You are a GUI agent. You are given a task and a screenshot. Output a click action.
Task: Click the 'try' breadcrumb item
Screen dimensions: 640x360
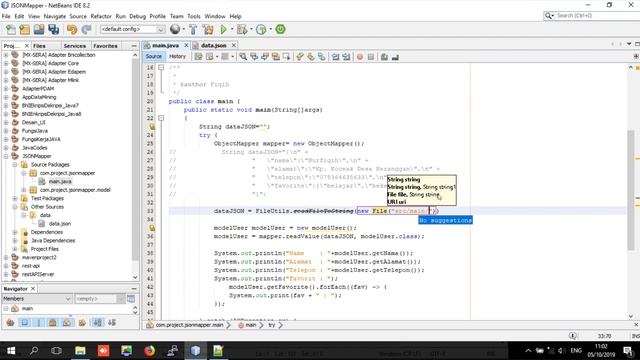pyautogui.click(x=271, y=325)
